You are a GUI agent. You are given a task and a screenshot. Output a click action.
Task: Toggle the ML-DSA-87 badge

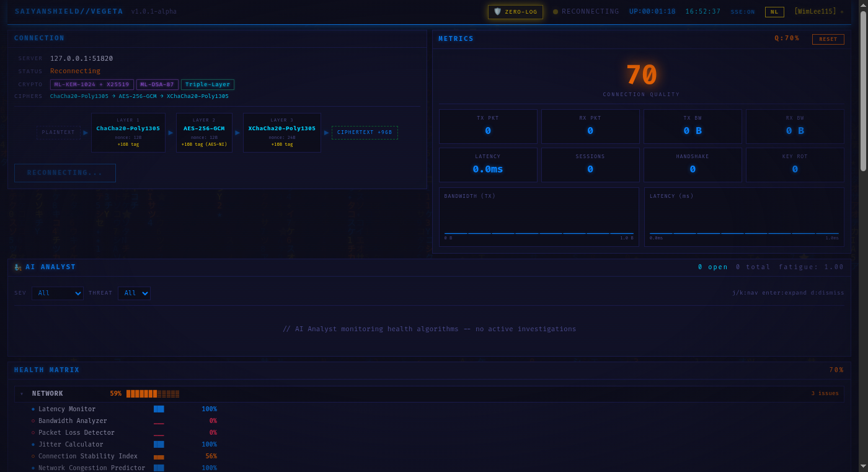click(x=157, y=84)
